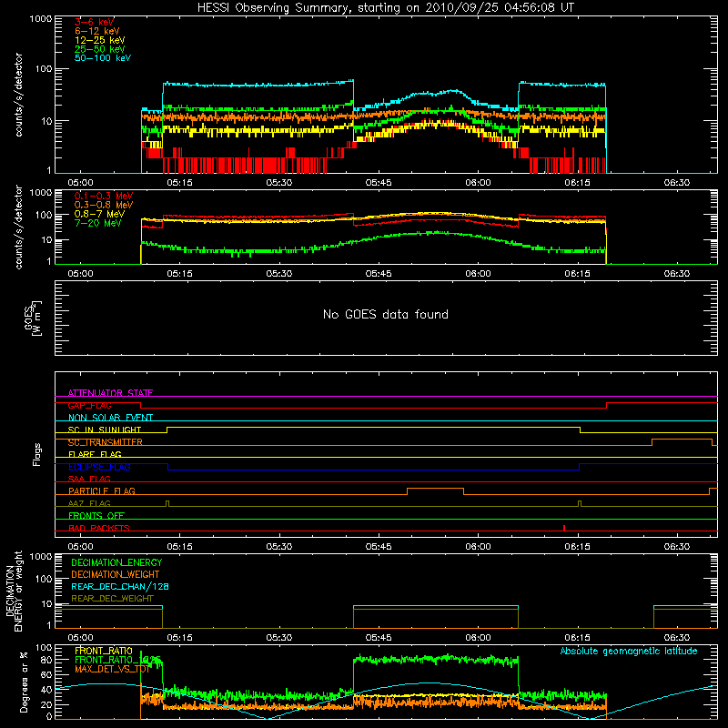Select the yellow 12-25 keV legend label
This screenshot has height=728, width=728.
click(100, 40)
